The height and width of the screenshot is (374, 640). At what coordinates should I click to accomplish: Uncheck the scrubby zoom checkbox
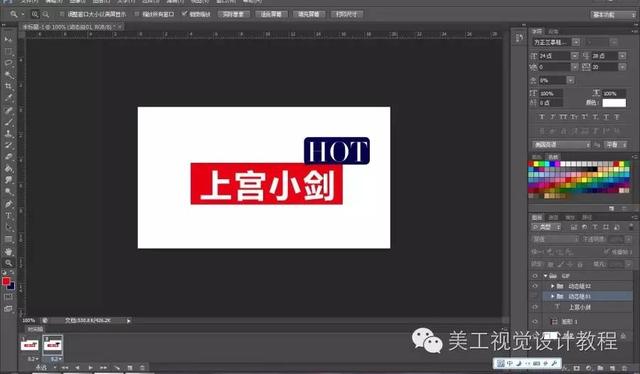click(184, 14)
